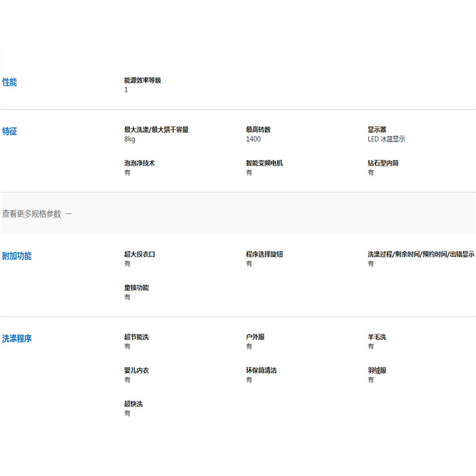
Task: Click the 钻石型内筒 label
Action: coord(383,163)
